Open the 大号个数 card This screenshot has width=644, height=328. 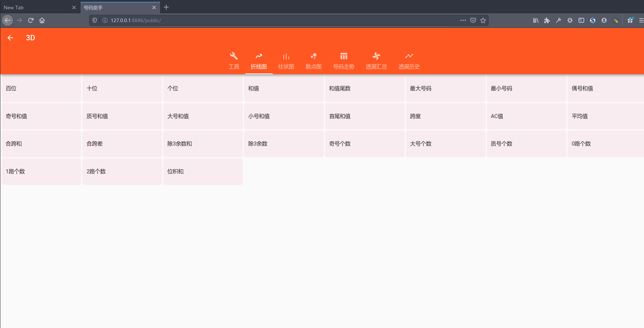(445, 144)
